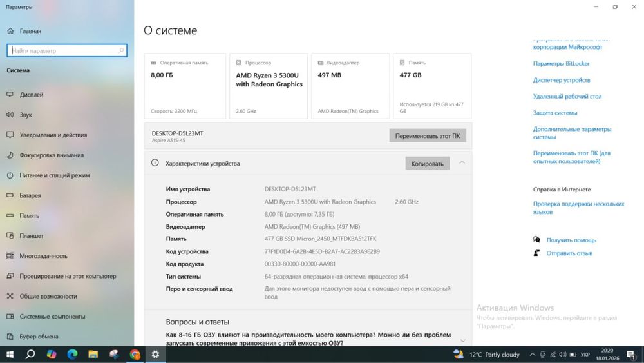Click Получить помощь link
Screen dimensions: 644x363
pos(571,240)
